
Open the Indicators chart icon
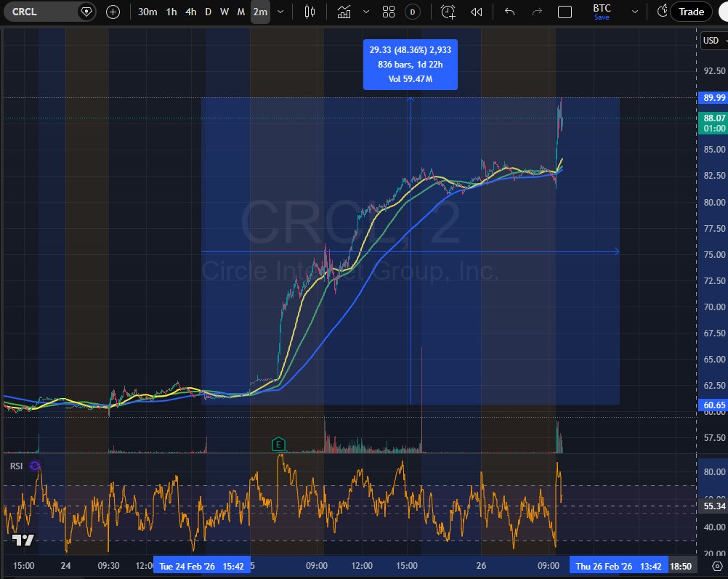click(x=344, y=12)
